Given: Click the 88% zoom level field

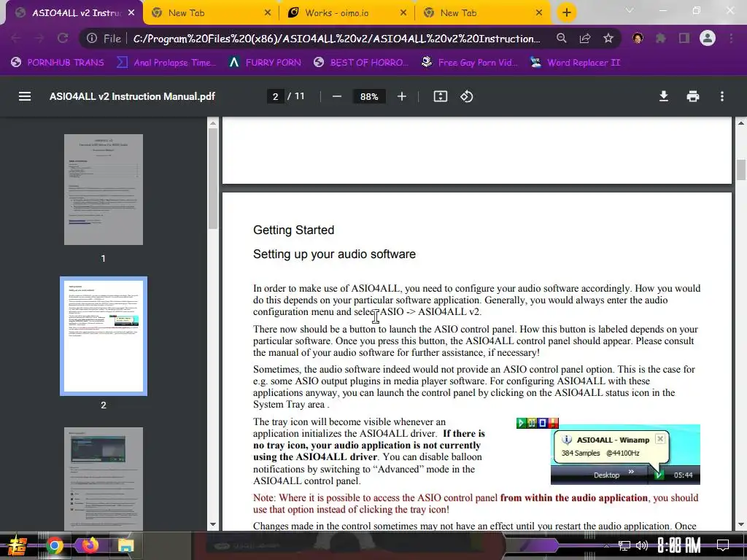Looking at the screenshot, I should pos(369,97).
